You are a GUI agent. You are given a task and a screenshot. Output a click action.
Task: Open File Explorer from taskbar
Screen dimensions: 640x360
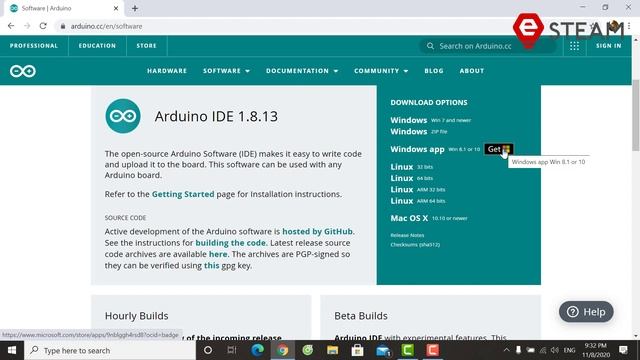[x=332, y=350]
